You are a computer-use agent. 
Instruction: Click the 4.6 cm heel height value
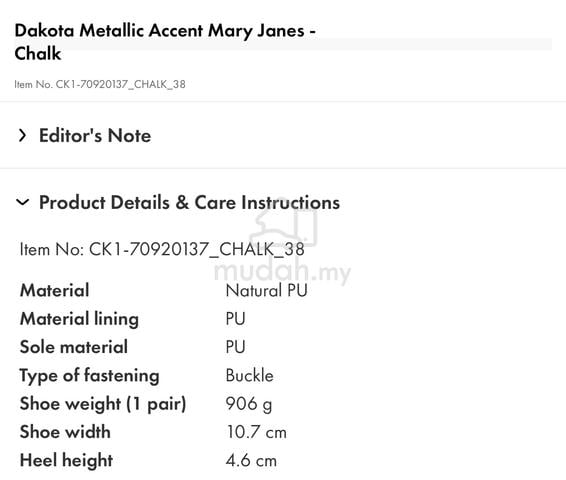tap(251, 461)
